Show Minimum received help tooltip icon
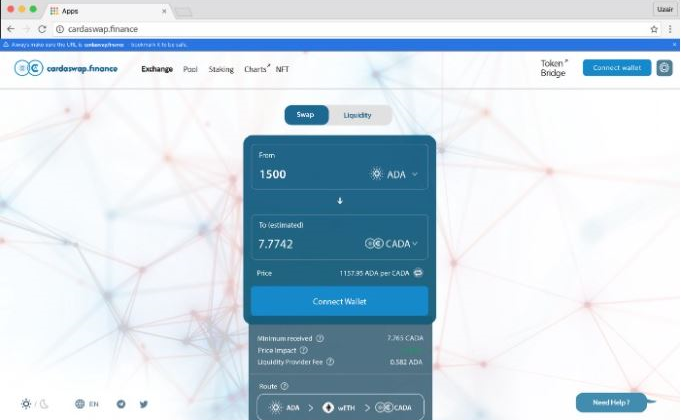 [x=320, y=338]
